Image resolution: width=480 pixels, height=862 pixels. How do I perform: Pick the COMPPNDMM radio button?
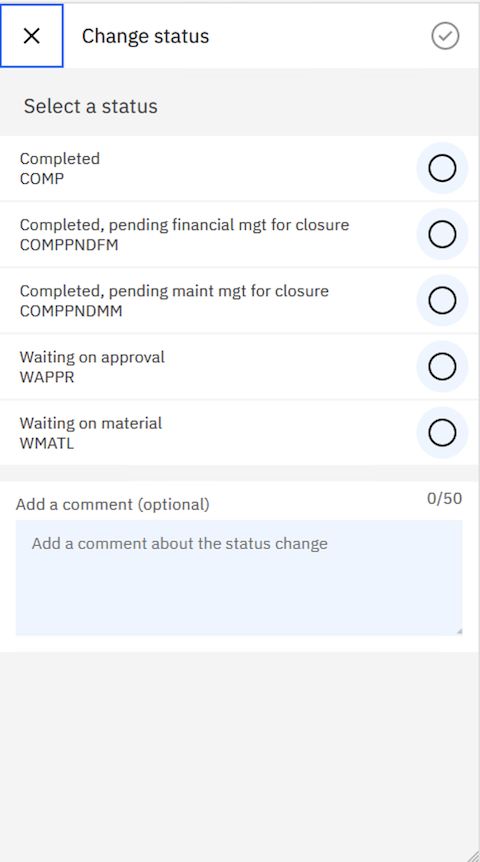tap(442, 300)
